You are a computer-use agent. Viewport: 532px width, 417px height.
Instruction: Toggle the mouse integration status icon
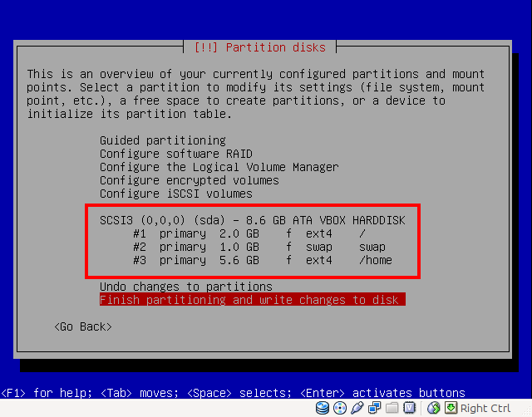[x=433, y=408]
